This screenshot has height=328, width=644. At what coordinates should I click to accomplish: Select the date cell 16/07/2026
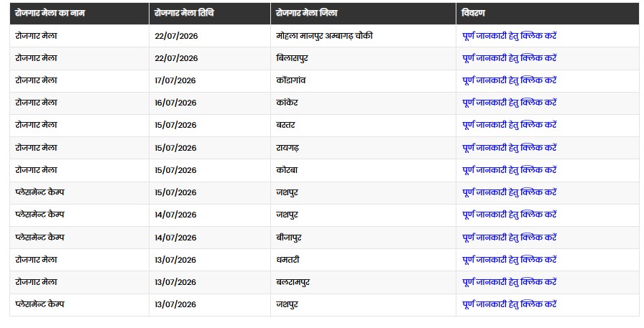[209, 103]
